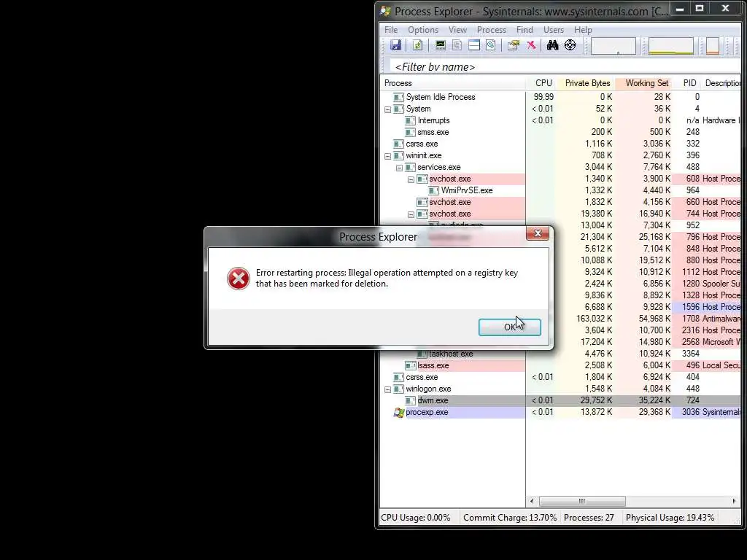747x560 pixels.
Task: Click the Save toolbar icon
Action: point(395,45)
